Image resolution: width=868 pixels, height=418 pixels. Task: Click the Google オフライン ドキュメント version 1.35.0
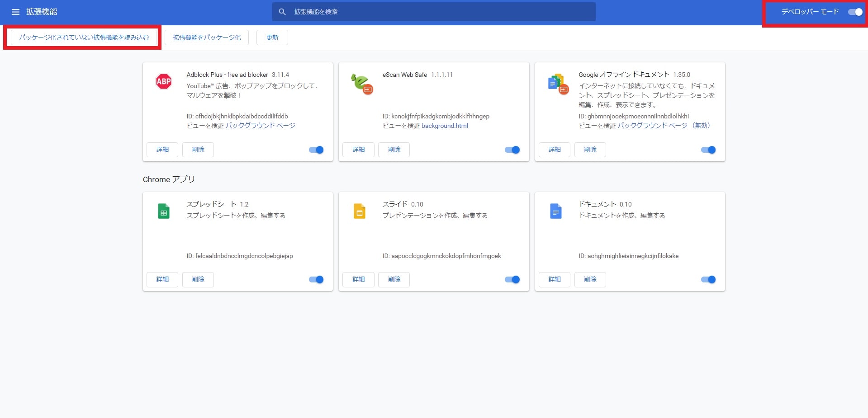(682, 75)
